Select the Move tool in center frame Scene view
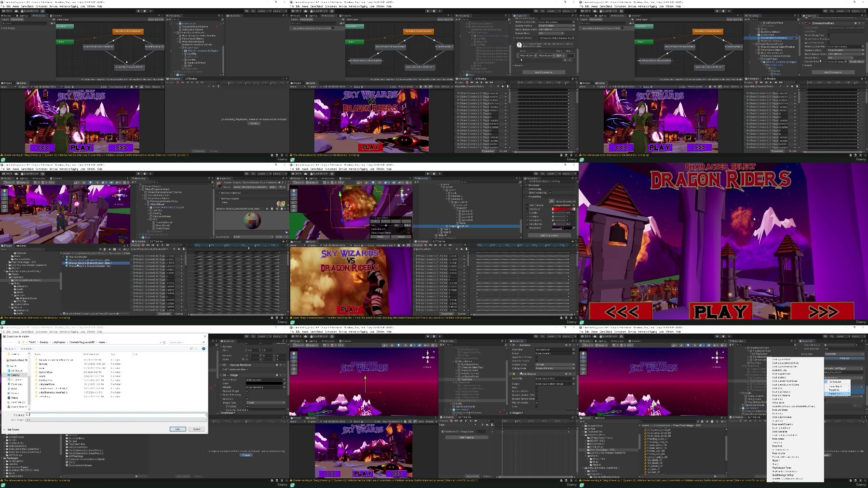This screenshot has width=868, height=488. [294, 195]
